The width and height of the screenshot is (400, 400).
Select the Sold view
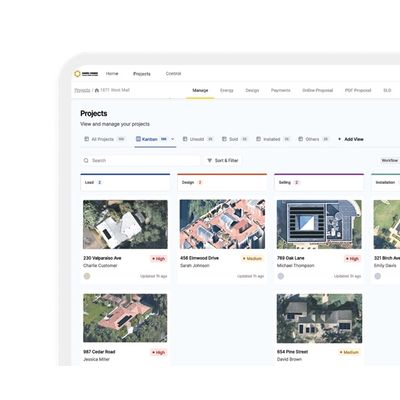click(x=235, y=139)
